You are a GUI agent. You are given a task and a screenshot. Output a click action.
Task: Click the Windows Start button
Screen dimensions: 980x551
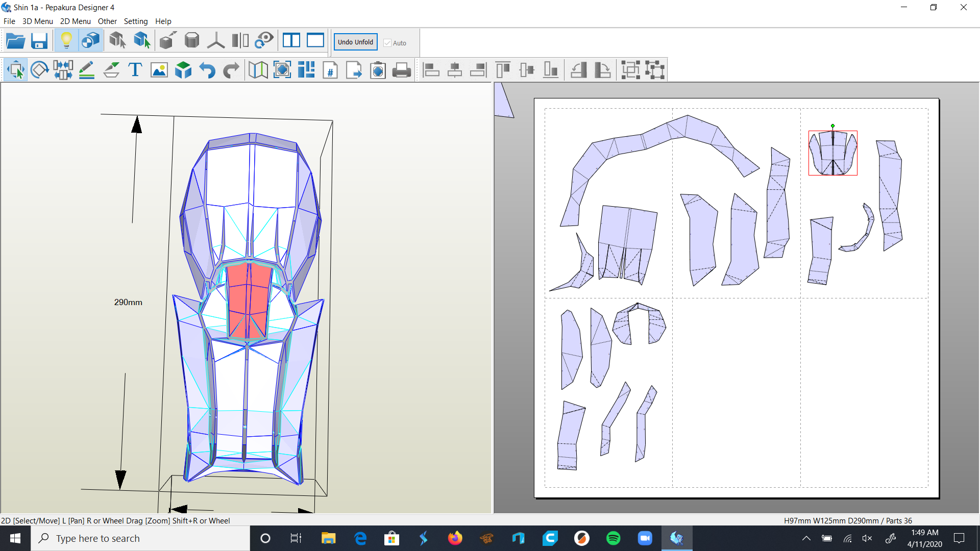pyautogui.click(x=15, y=538)
